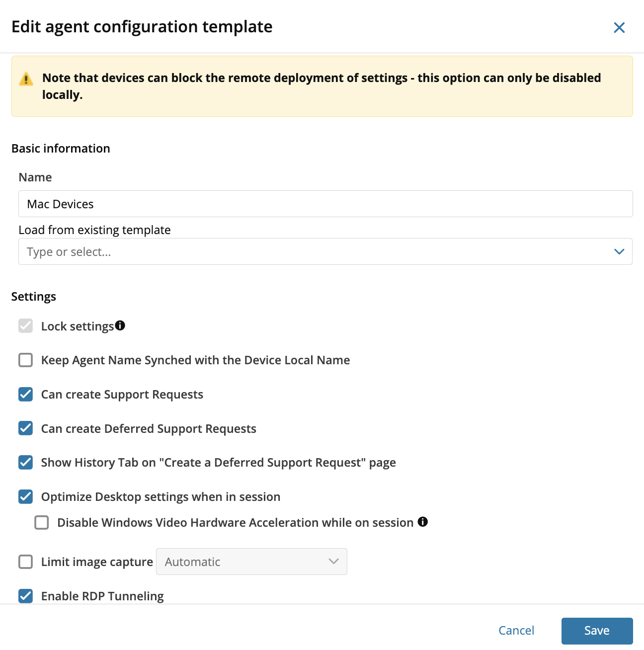Save the agent configuration template
644x650 pixels.
[597, 631]
